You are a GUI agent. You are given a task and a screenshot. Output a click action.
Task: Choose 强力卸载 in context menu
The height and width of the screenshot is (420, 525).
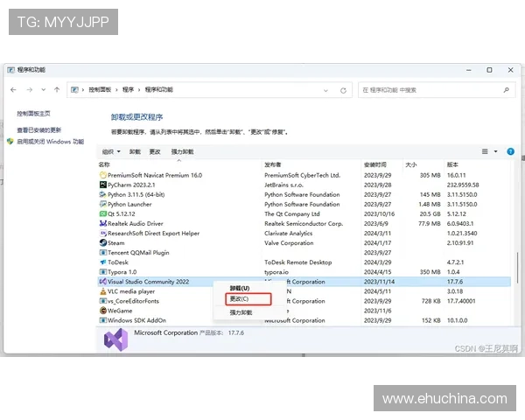tap(241, 313)
